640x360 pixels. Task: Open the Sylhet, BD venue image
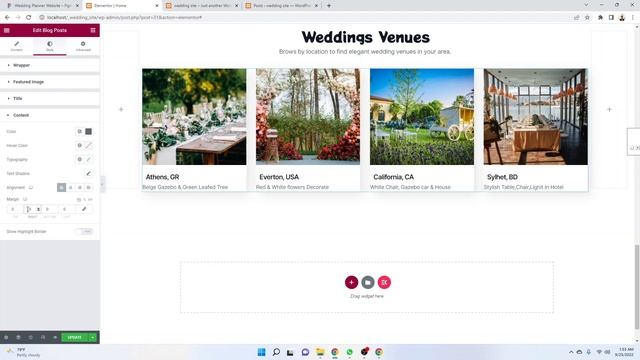(x=536, y=117)
